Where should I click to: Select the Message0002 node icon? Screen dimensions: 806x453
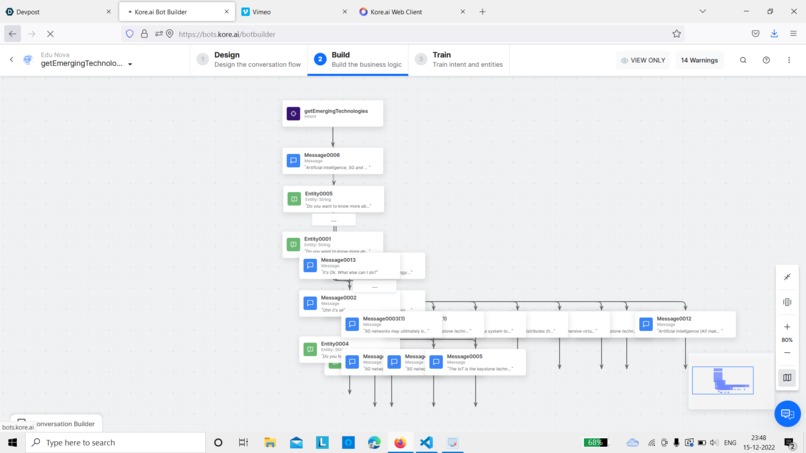click(x=310, y=303)
